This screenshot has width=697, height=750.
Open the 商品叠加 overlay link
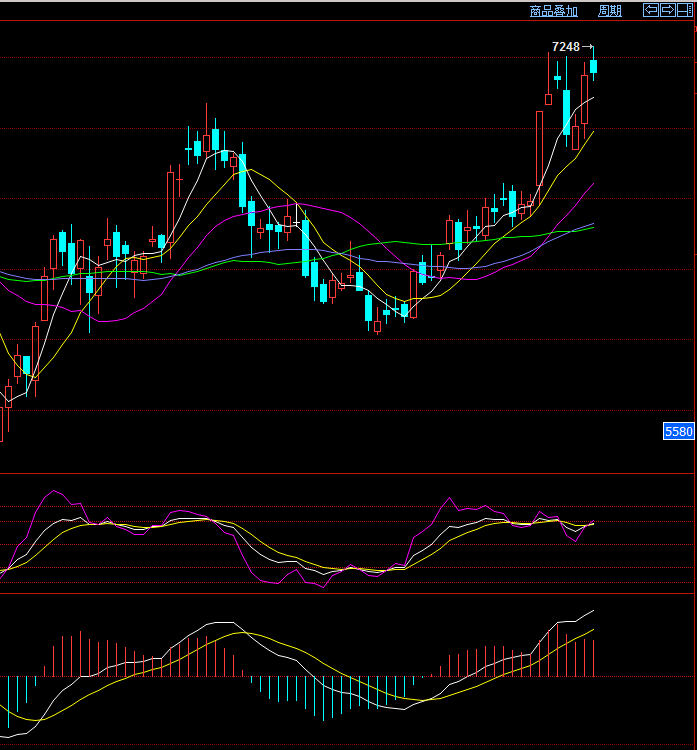[x=553, y=11]
